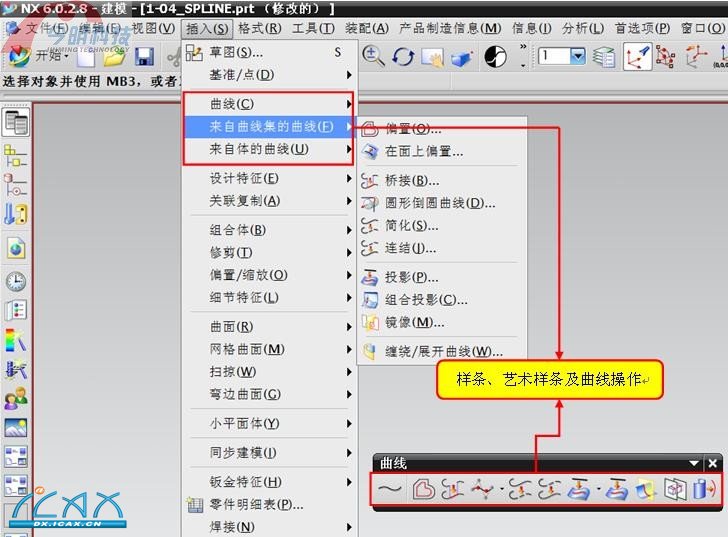The image size is (728, 537).
Task: Open the 格式(R) menu
Action: 260,28
